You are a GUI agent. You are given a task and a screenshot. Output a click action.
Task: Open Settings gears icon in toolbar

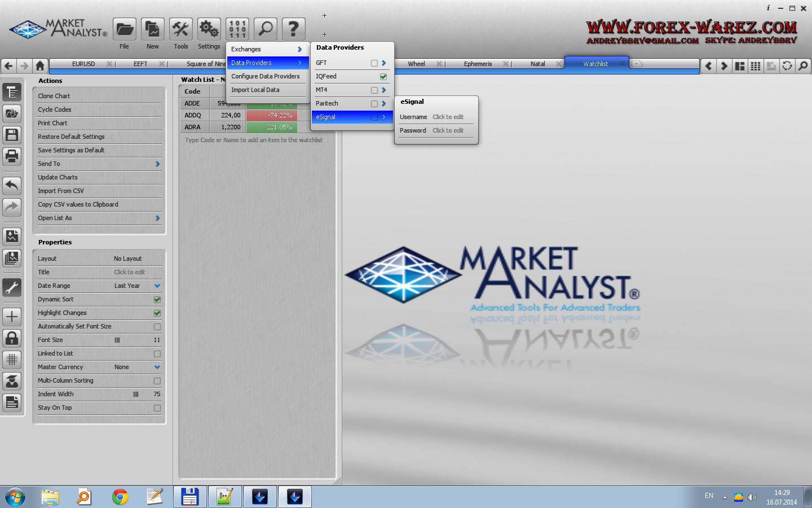[209, 29]
